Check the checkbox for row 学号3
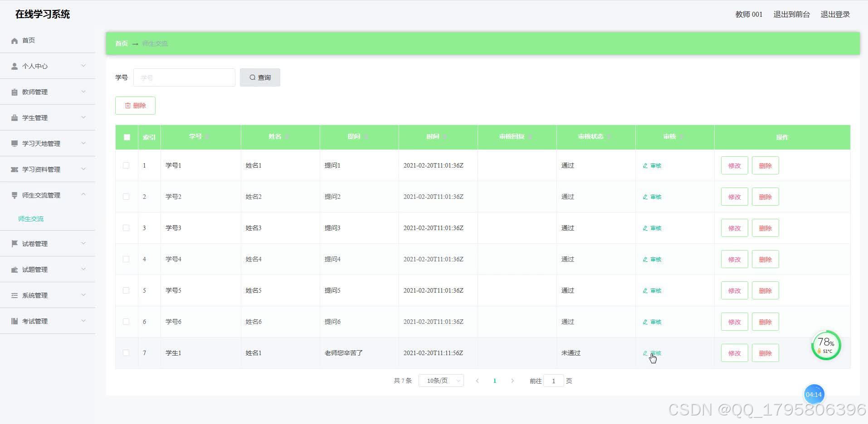The width and height of the screenshot is (868, 424). tap(126, 228)
